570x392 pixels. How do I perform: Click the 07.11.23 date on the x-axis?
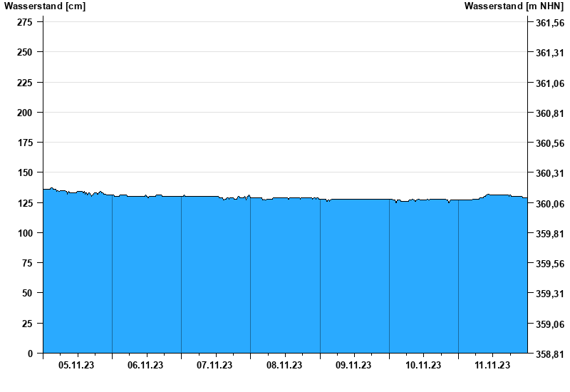point(214,366)
